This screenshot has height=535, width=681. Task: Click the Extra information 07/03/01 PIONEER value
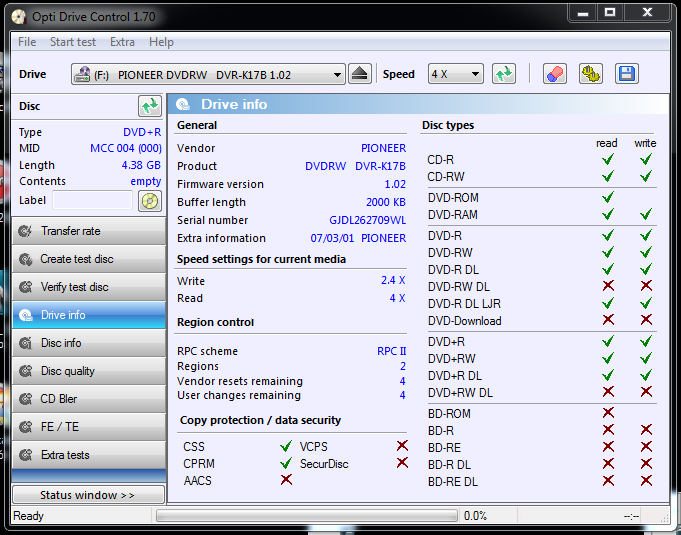coord(358,238)
